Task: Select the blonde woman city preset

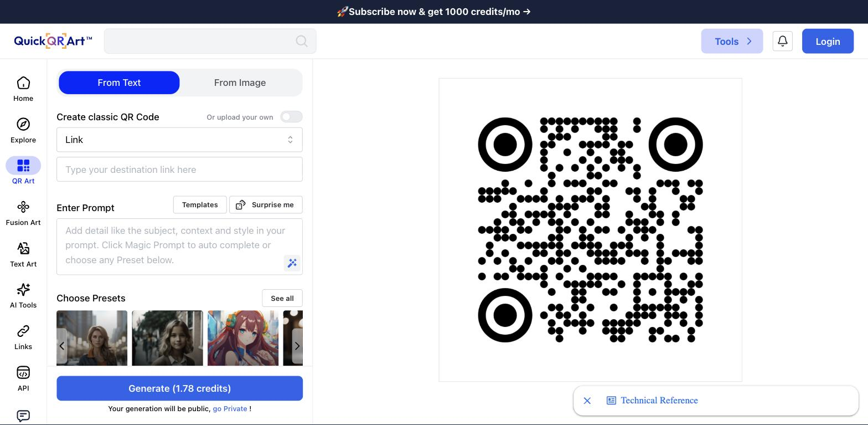Action: click(x=92, y=338)
